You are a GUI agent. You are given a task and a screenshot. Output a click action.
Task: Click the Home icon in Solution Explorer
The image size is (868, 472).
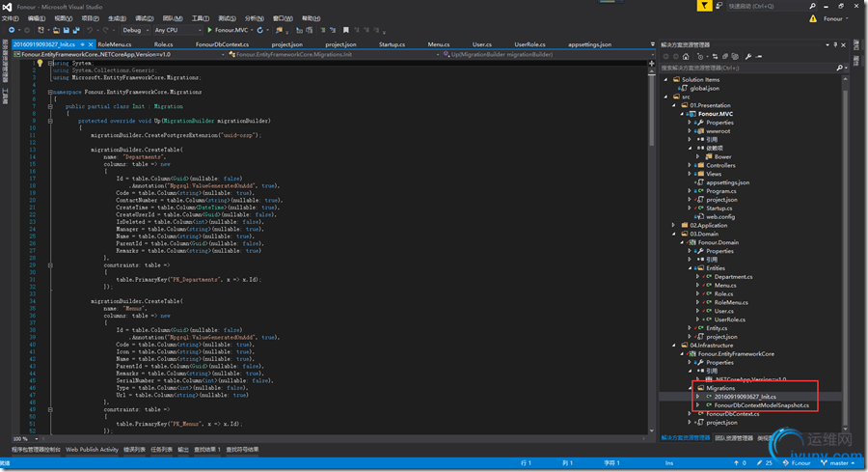688,56
